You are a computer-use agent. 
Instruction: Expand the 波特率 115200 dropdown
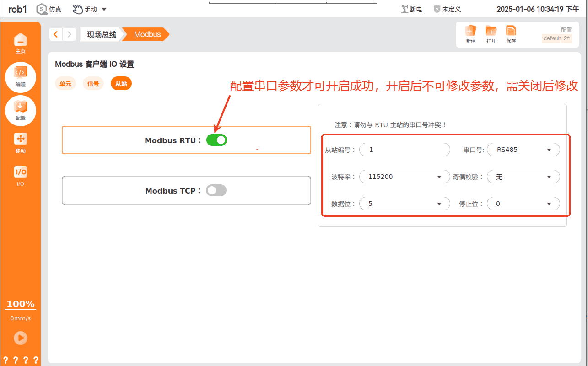tap(405, 177)
